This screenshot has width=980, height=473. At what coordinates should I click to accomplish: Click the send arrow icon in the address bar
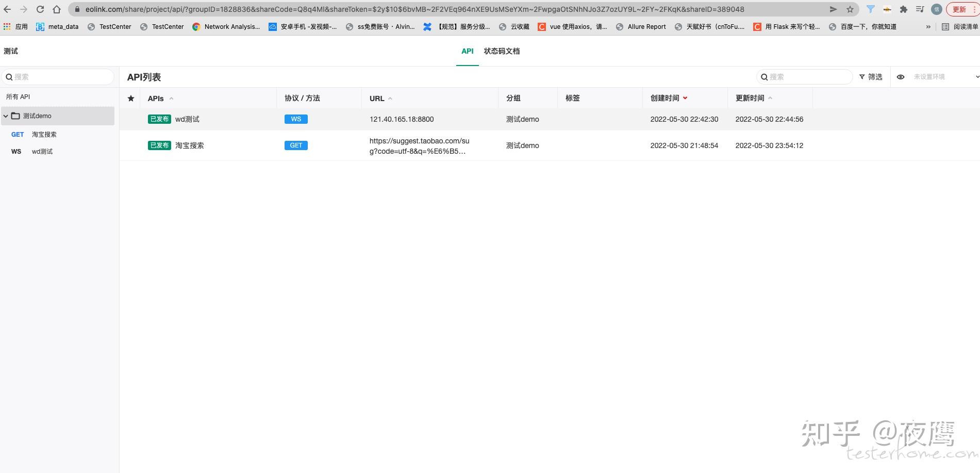tap(833, 9)
